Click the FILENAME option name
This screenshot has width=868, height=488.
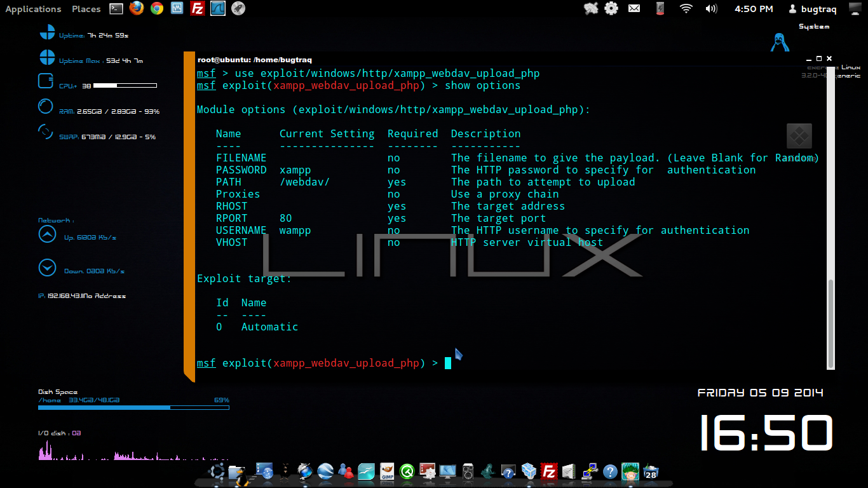click(x=241, y=158)
